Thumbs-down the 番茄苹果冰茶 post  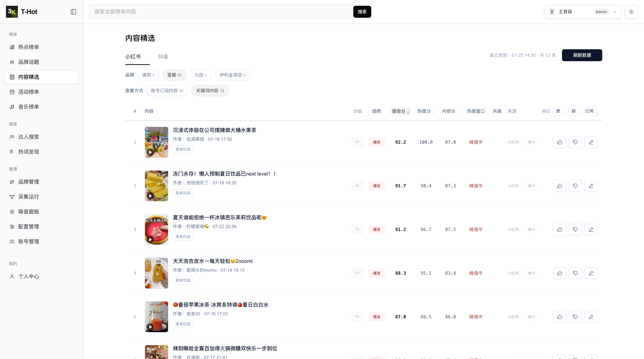click(575, 317)
